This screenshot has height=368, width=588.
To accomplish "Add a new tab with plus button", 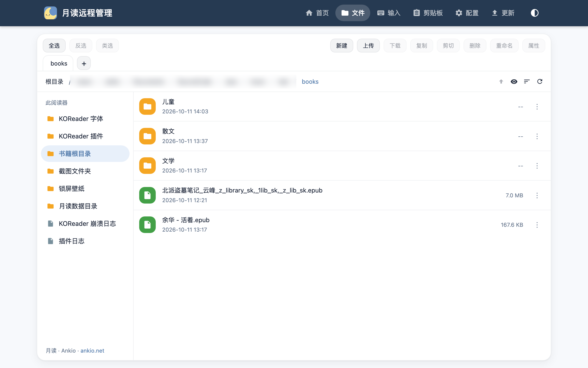I will click(x=84, y=63).
